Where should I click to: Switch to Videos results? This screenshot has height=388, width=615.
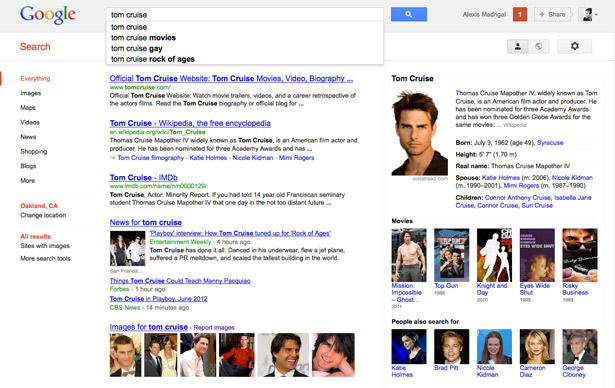tap(30, 122)
